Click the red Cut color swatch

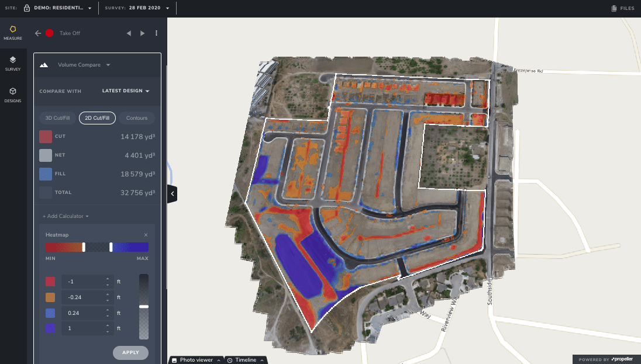[46, 137]
